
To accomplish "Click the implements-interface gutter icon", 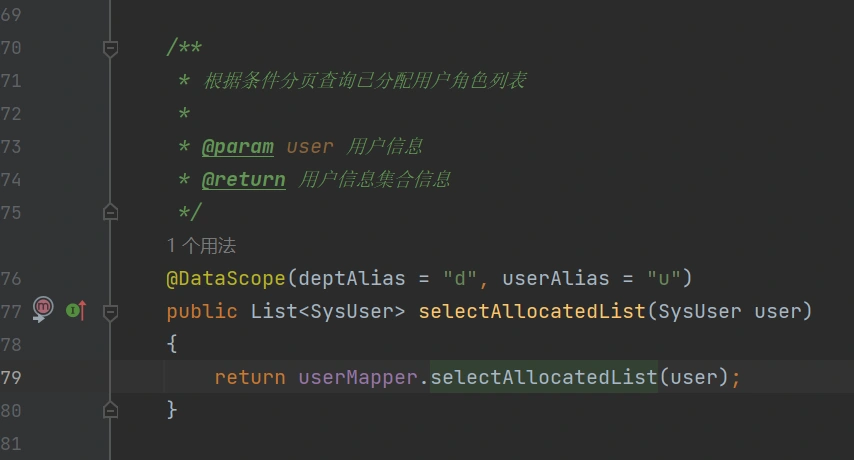I will 75,311.
